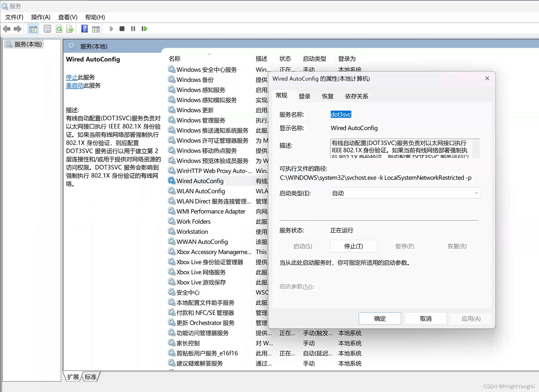Image resolution: width=539 pixels, height=392 pixels.
Task: Click the 取消 button
Action: point(426,319)
